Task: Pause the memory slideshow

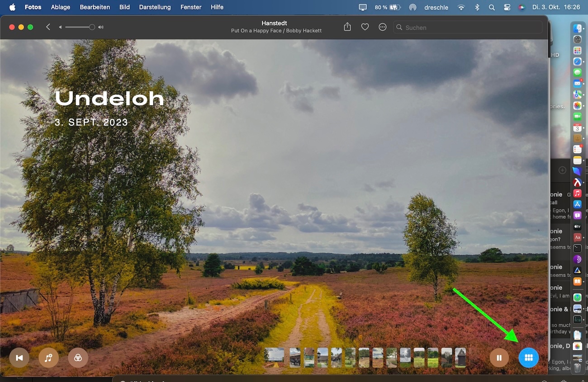Action: point(499,358)
